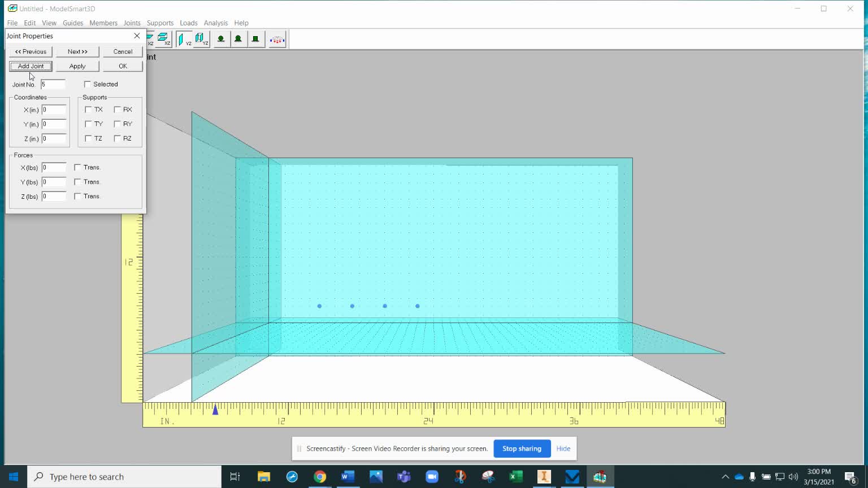Select the pinned support tool
Screen dimensions: 868x488
click(x=238, y=39)
